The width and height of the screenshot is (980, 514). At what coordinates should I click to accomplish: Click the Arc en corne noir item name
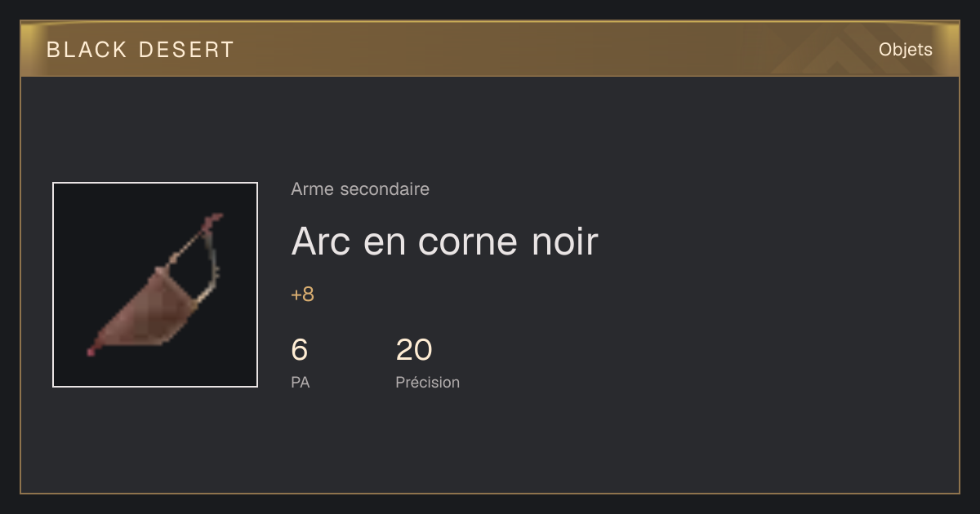click(x=444, y=241)
